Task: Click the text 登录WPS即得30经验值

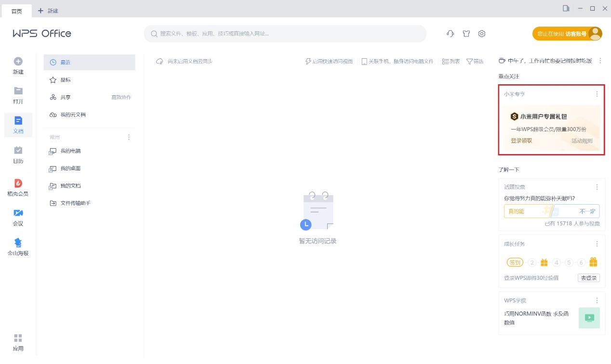Action: tap(531, 278)
